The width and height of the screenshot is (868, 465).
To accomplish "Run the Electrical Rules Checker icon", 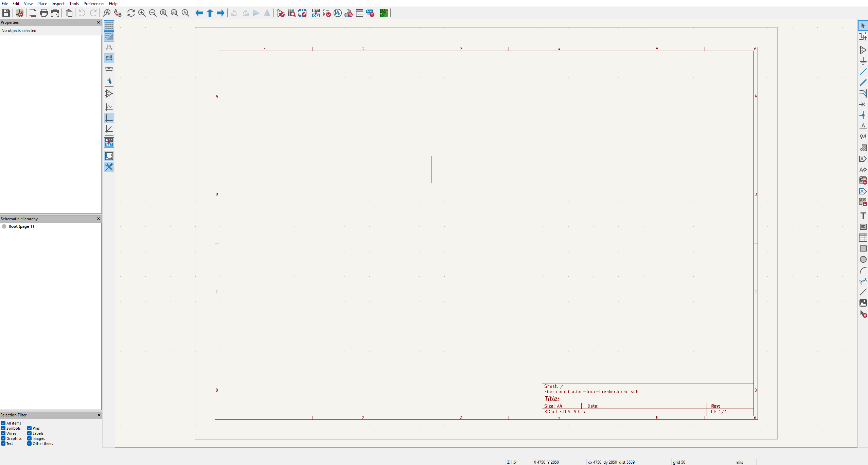I will pos(327,13).
